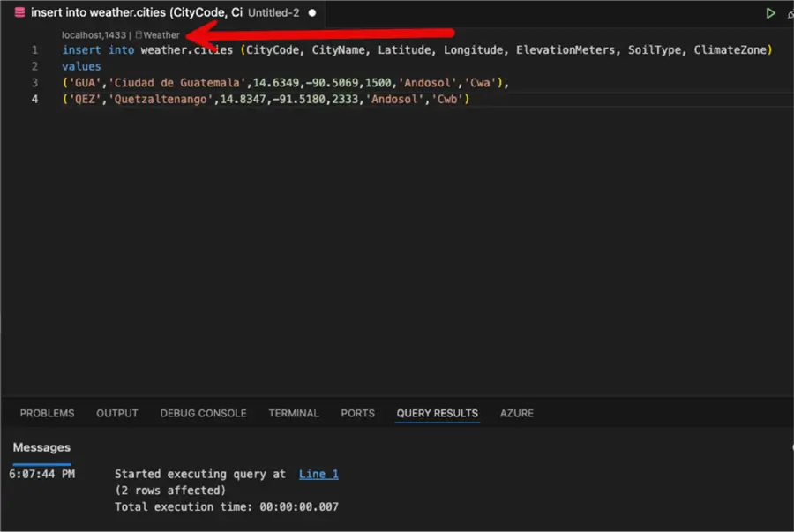The width and height of the screenshot is (794, 532).
Task: Open the TERMINAL tab
Action: (293, 413)
